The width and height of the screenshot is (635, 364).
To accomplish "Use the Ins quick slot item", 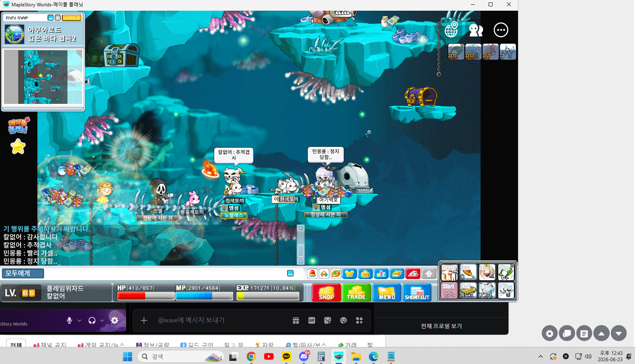I will (x=468, y=272).
